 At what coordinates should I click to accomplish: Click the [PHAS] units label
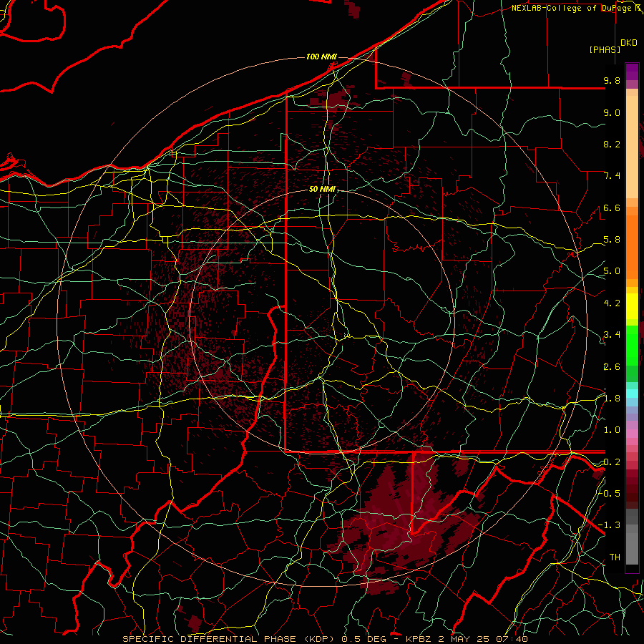[x=605, y=49]
